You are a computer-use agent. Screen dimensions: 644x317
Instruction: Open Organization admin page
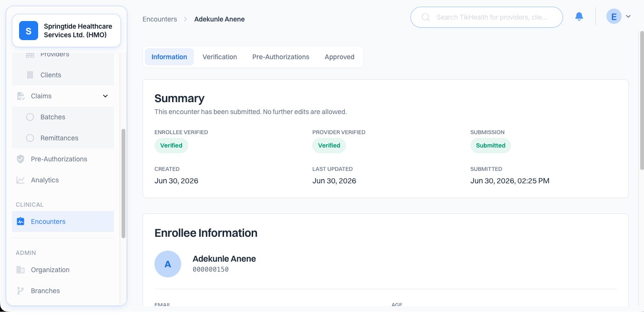coord(63,270)
